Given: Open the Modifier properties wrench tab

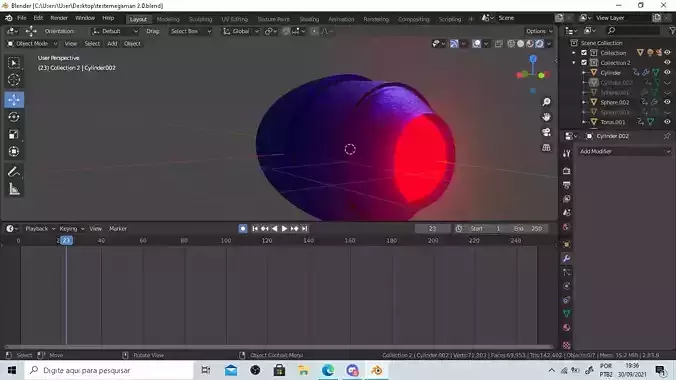Looking at the screenshot, I should pos(566,258).
